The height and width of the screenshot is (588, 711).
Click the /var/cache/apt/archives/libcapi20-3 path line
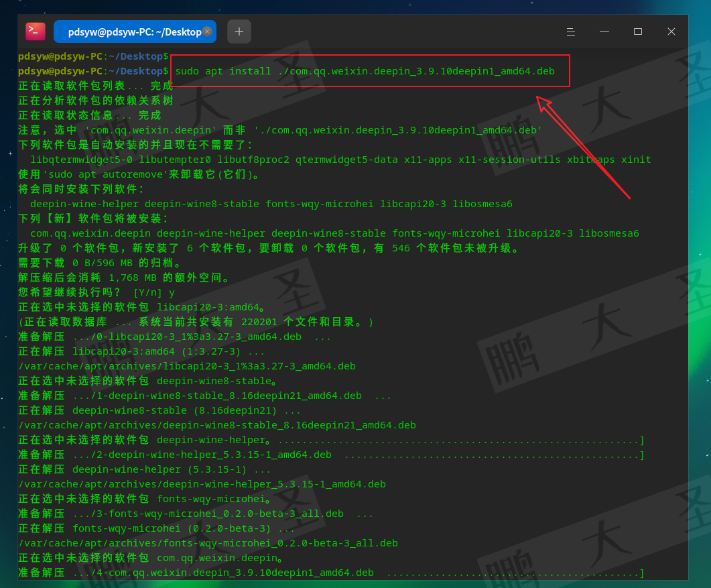186,366
